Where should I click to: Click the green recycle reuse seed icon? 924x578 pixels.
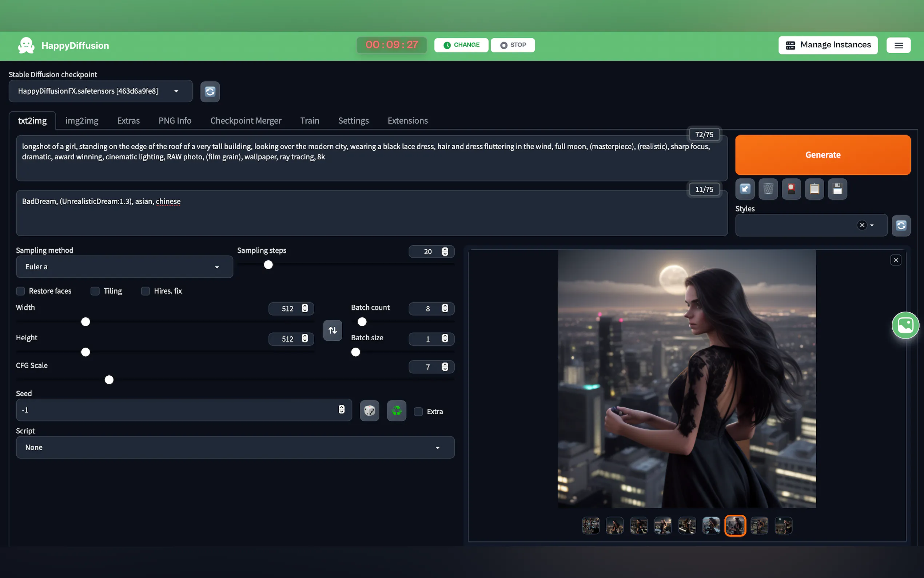coord(396,411)
